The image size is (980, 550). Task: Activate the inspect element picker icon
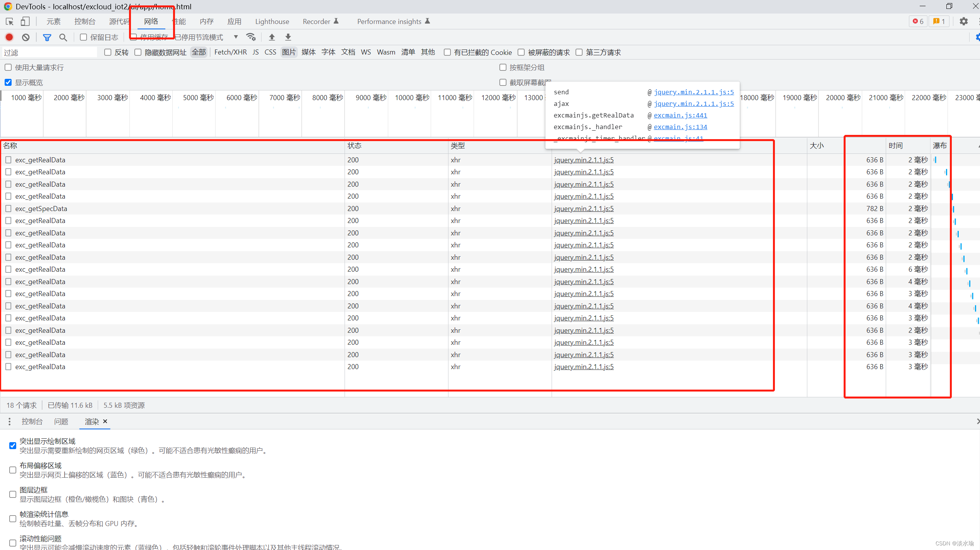(x=10, y=22)
